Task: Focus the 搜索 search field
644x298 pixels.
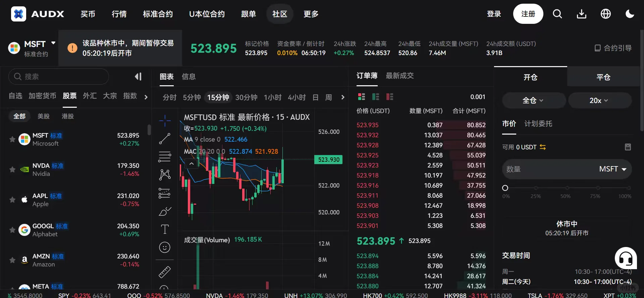Action: coord(59,77)
